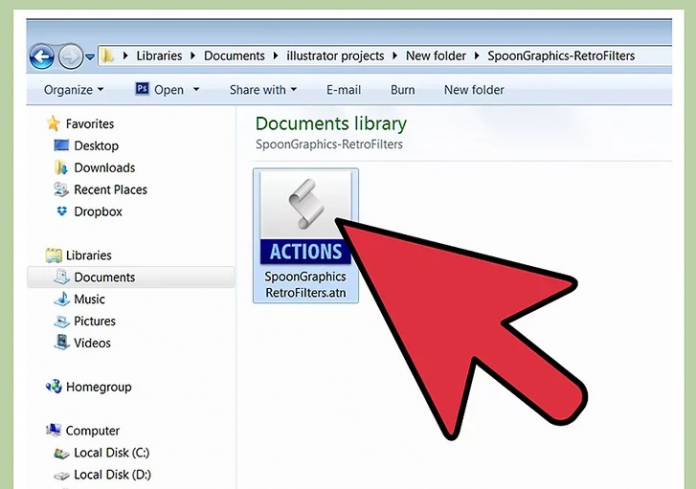Click the Back navigation arrow button

[42, 56]
